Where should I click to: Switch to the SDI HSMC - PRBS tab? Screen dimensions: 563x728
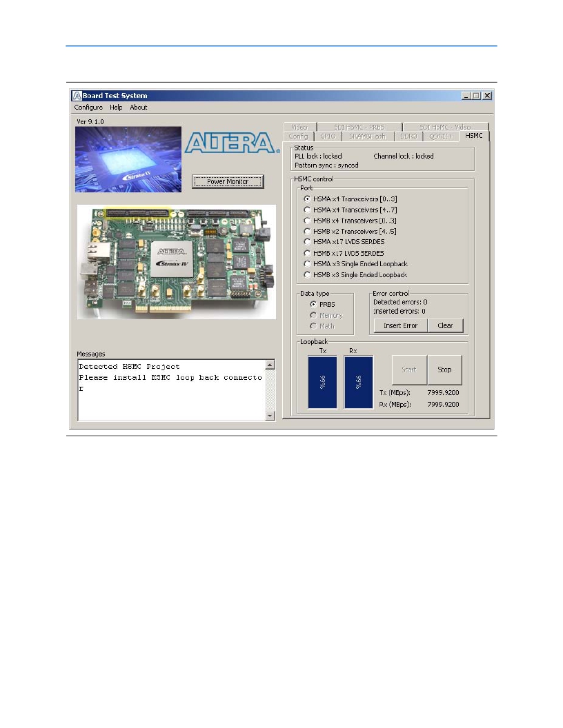click(359, 127)
